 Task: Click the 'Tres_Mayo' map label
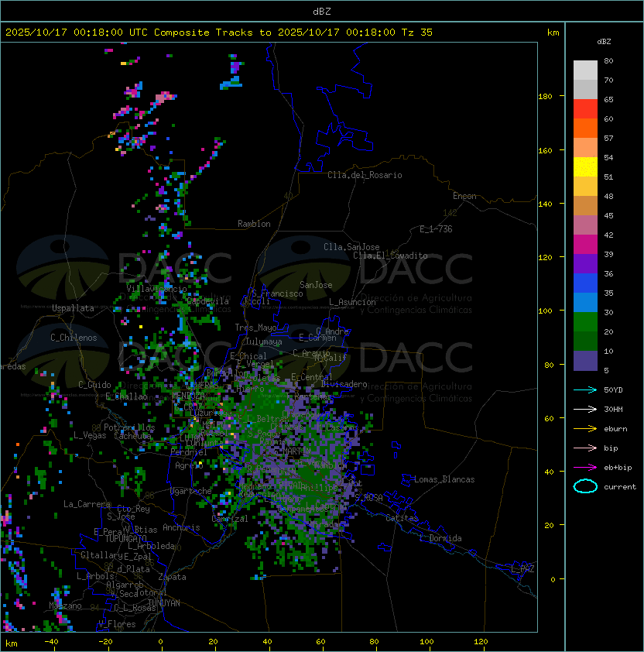click(255, 328)
